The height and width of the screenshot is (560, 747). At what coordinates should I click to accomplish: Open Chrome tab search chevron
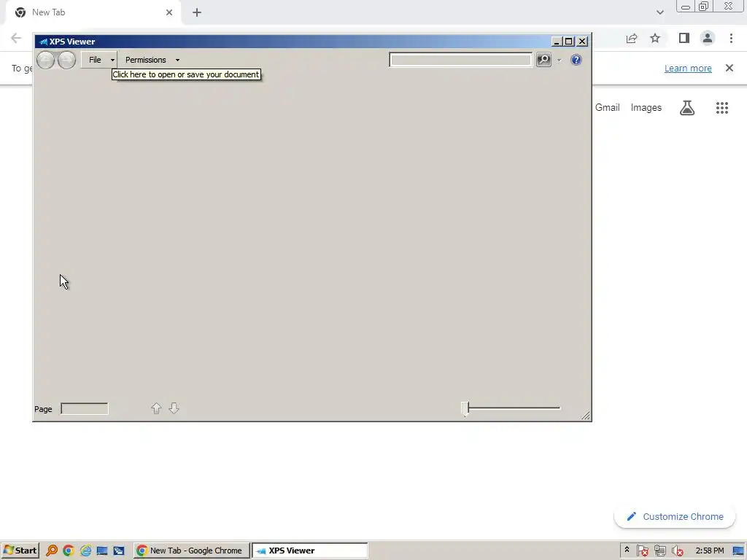(659, 12)
